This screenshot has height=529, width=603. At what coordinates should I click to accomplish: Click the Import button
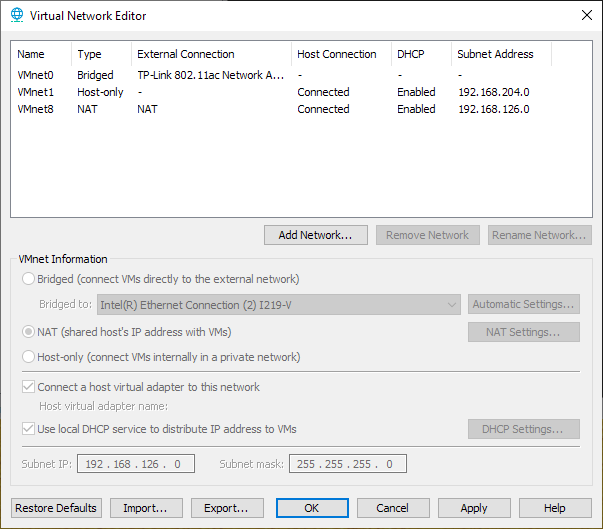point(146,508)
